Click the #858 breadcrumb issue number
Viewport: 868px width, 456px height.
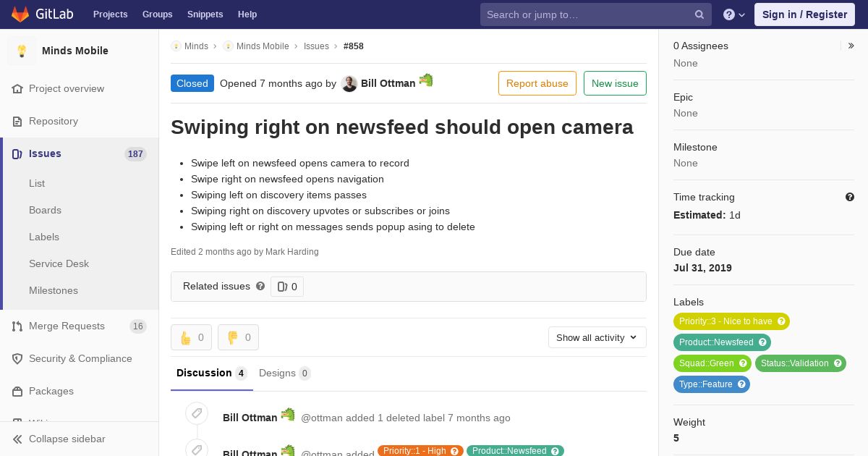pyautogui.click(x=354, y=46)
